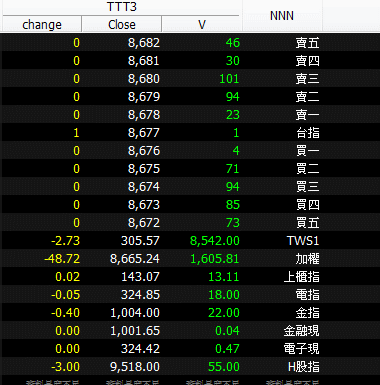The image size is (380, 385).
Task: Select the 電子現 row label
Action: tap(301, 349)
